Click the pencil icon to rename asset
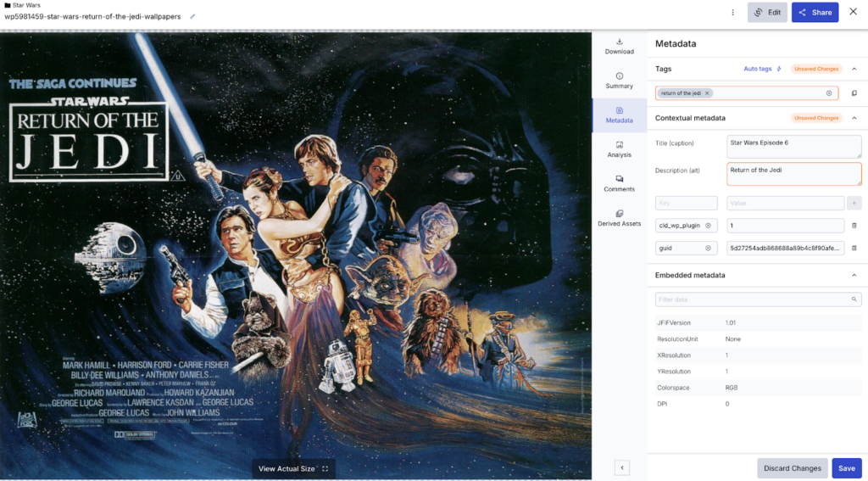 coord(192,16)
